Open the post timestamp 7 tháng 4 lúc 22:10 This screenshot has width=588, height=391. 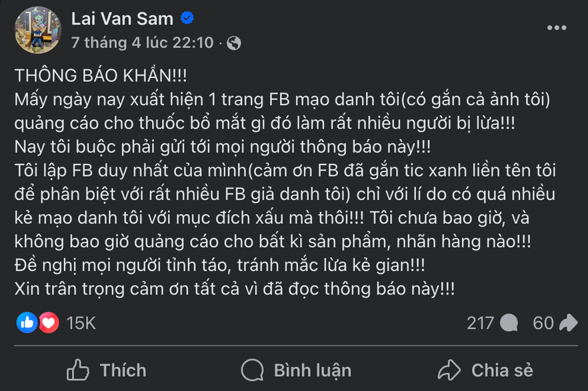pos(142,43)
